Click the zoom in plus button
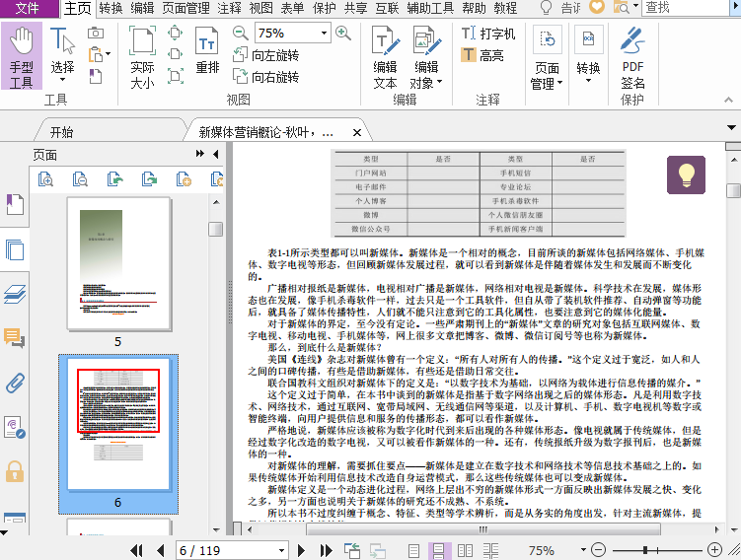This screenshot has width=741, height=560. (x=714, y=550)
